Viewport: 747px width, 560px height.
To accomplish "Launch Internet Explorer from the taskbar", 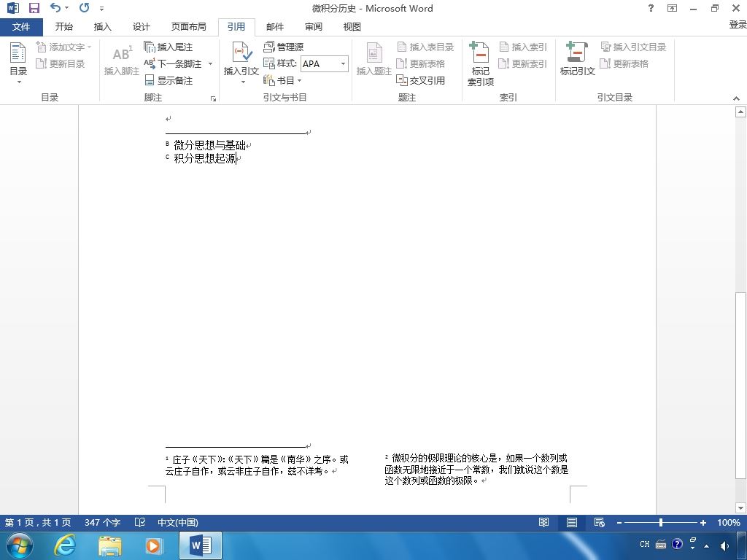I will coord(65,544).
